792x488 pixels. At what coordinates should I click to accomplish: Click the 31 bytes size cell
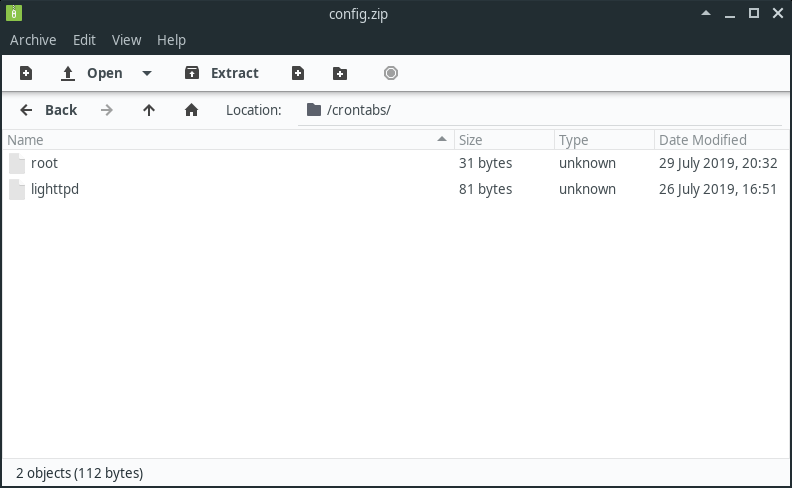pyautogui.click(x=485, y=163)
